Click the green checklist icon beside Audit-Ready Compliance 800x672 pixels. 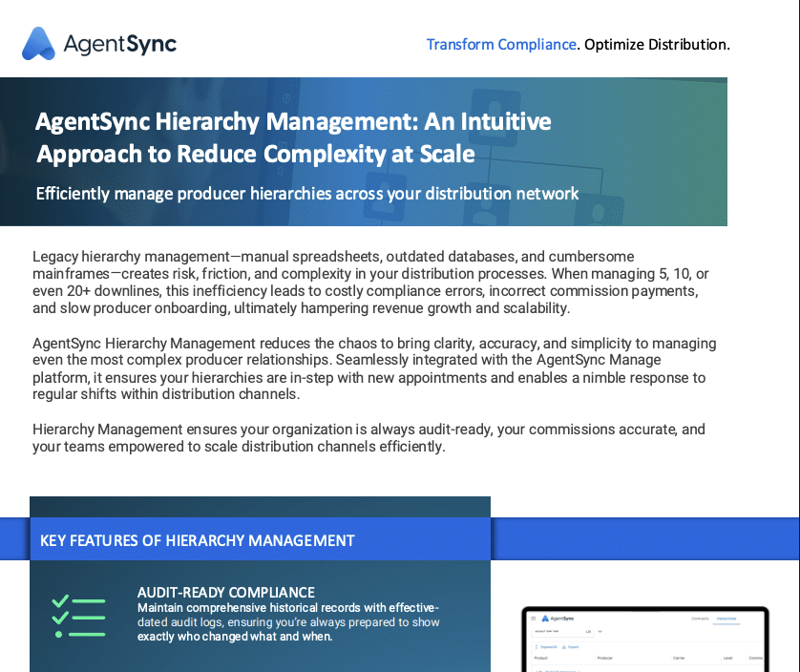point(77,616)
